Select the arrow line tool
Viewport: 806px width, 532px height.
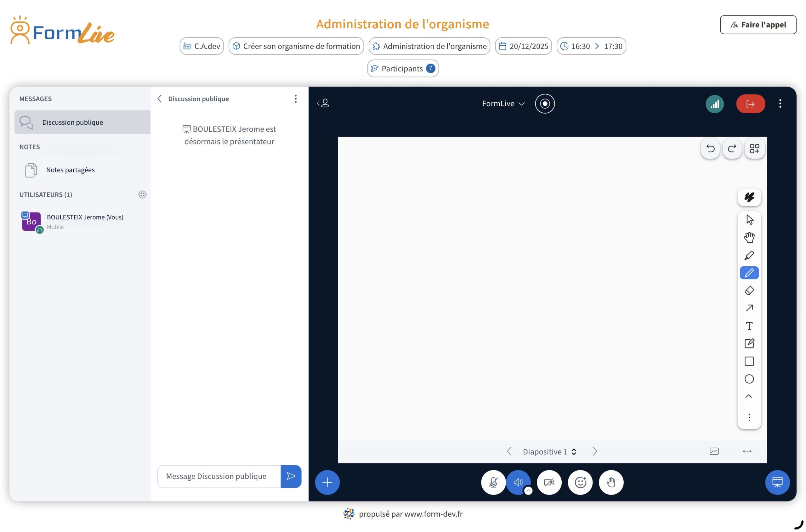(749, 308)
